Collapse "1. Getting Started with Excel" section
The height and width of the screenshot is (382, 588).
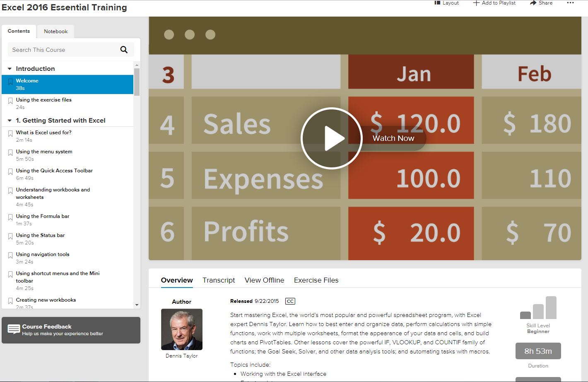coord(10,121)
